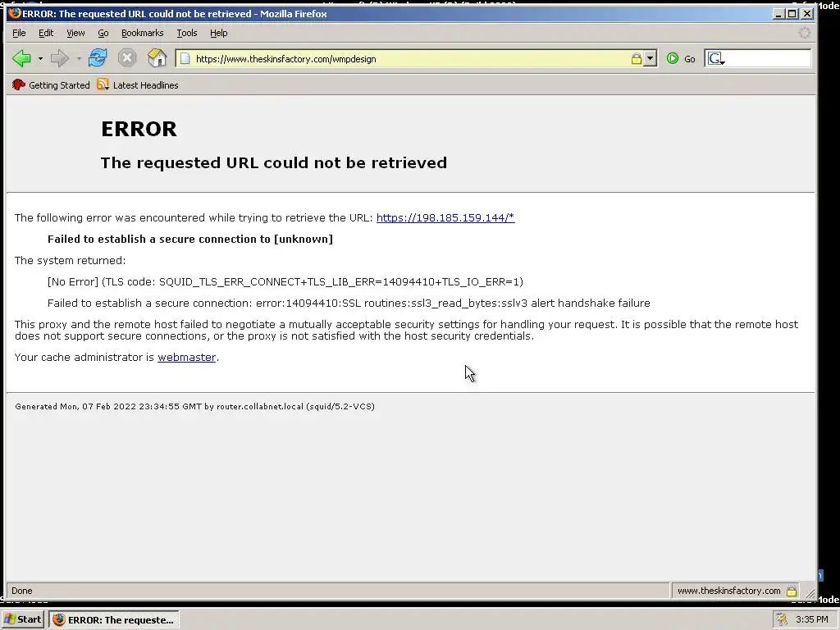
Task: Maximize the Firefox window
Action: 792,14
